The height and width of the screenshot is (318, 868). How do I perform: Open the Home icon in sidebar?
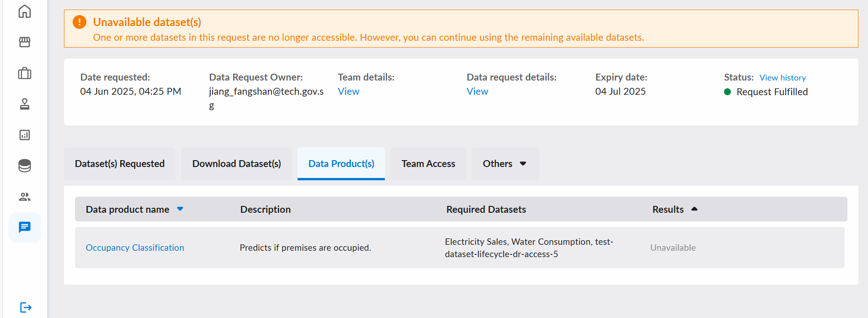(25, 11)
